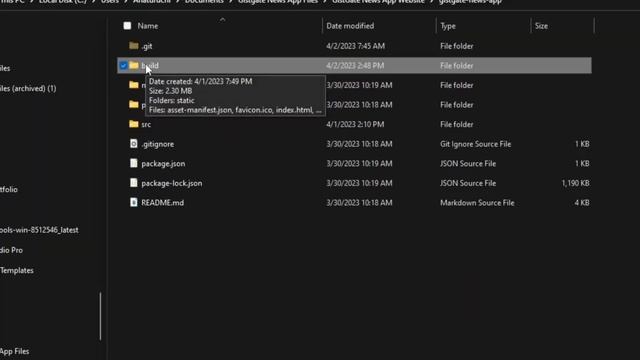Open 'tfolio' navigation pane entry
This screenshot has width=640, height=360.
click(9, 189)
